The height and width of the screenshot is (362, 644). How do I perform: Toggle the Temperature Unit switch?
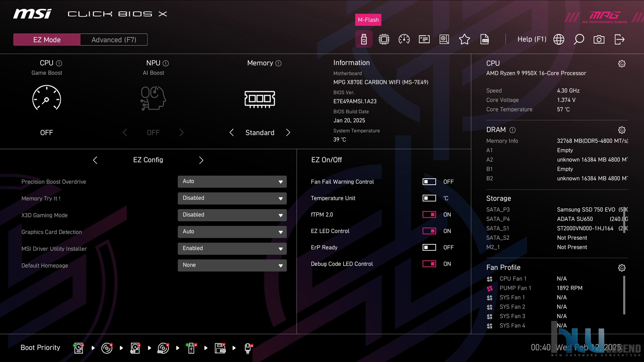tap(429, 198)
